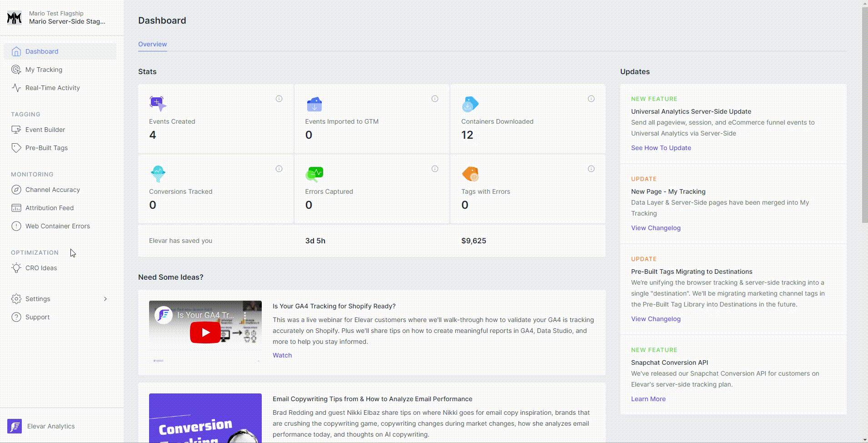This screenshot has width=868, height=443.
Task: Click the CRO Ideas lightbulb icon
Action: (x=16, y=268)
